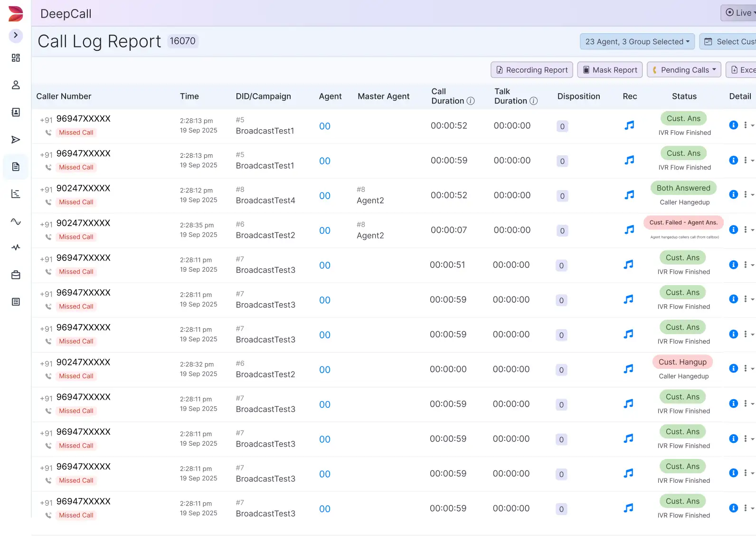Open the Live mode dropdown

click(x=740, y=13)
